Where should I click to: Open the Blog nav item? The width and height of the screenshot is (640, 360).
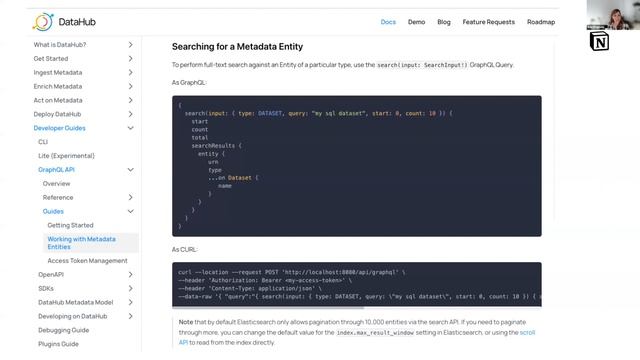444,22
